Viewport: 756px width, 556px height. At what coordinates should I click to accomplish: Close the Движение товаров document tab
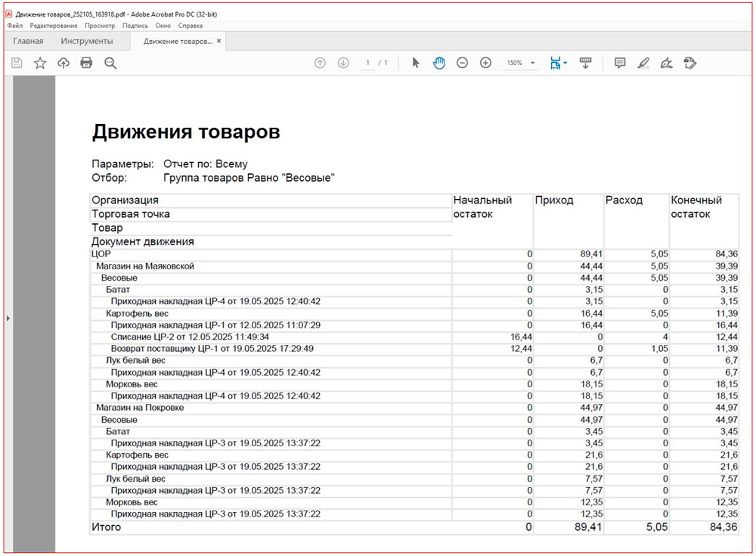219,41
